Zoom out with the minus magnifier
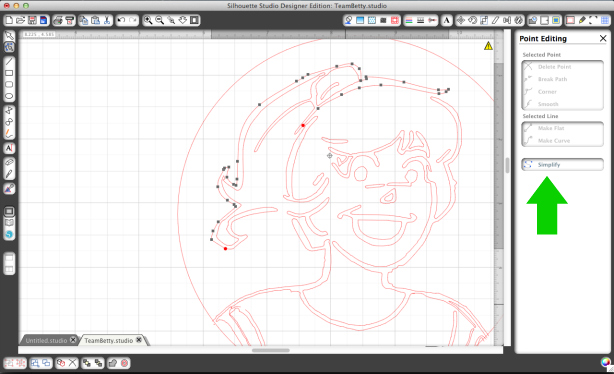This screenshot has height=374, width=614. 159,20
